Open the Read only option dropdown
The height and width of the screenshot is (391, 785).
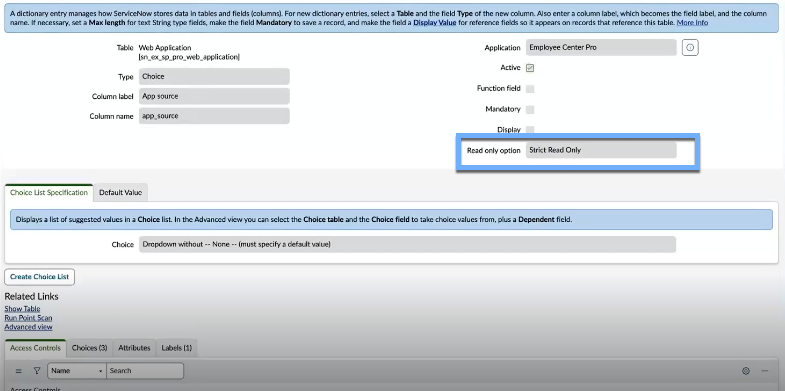coord(601,150)
